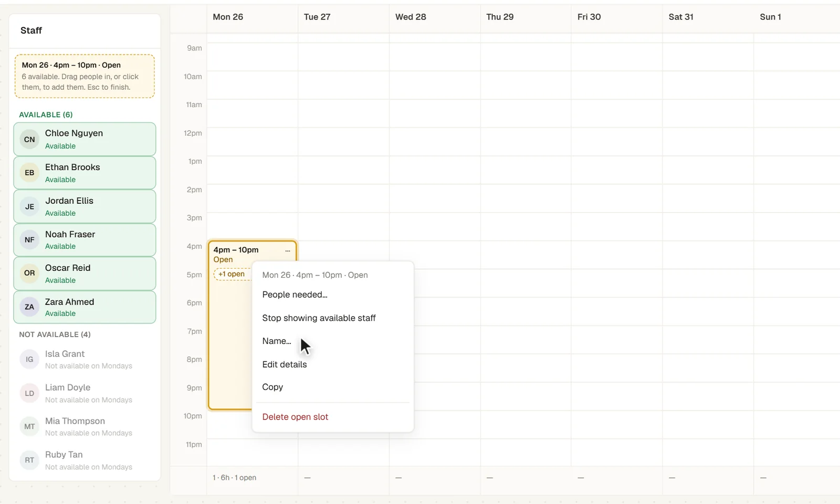Click the Liam Doyle name
Screen dimensions: 840x504
point(68,387)
